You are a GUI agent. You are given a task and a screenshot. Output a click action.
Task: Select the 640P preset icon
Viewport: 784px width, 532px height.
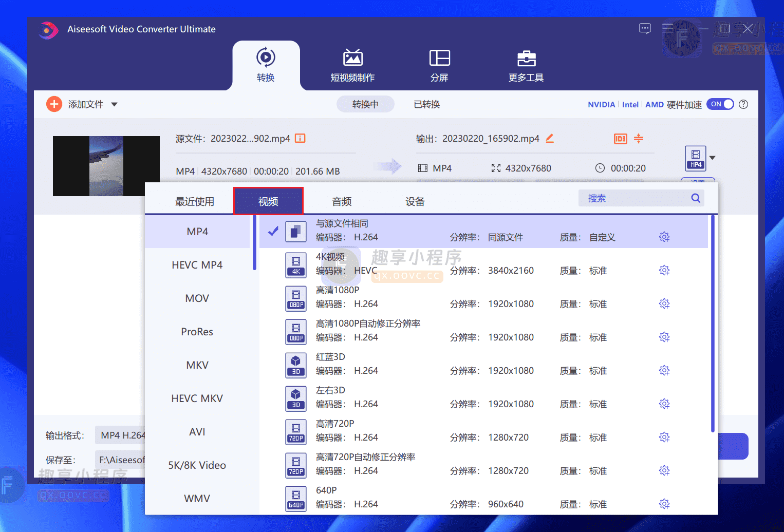(x=296, y=499)
